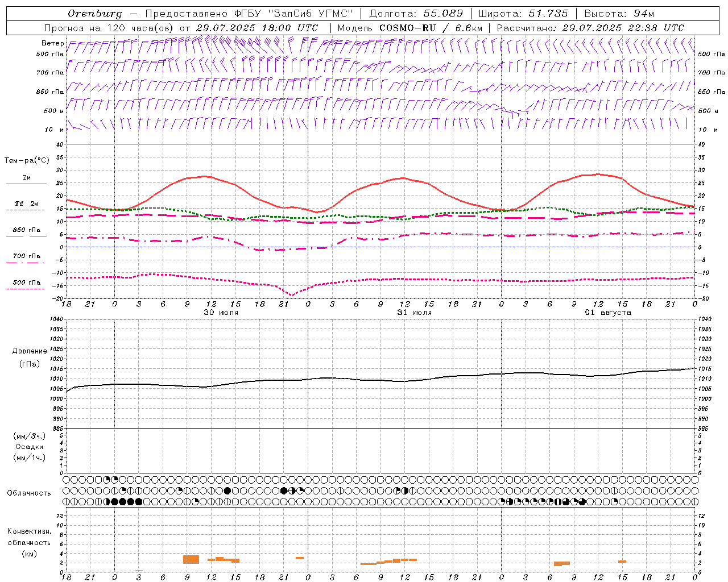Click the small orange bar at 15h on 01 августа
728x582 pixels.
click(622, 562)
